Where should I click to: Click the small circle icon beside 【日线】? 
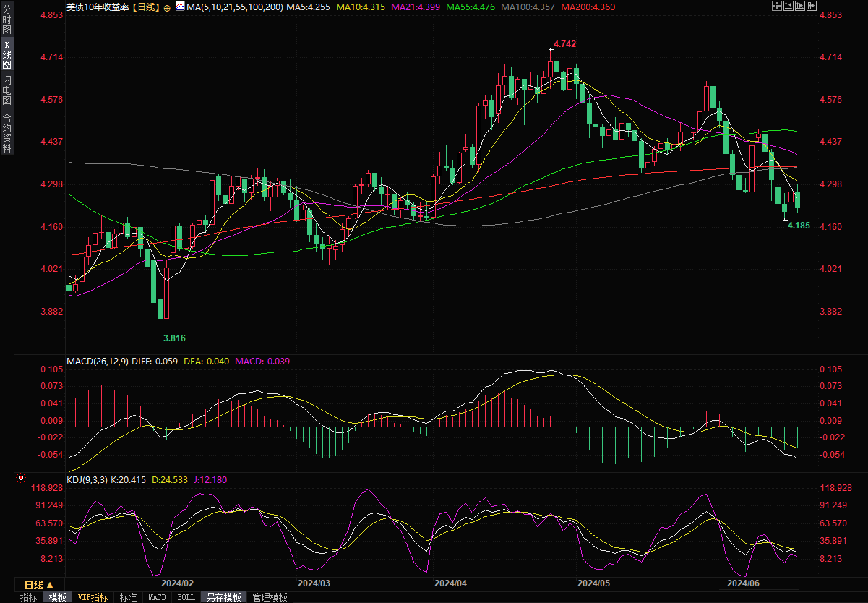[x=168, y=7]
